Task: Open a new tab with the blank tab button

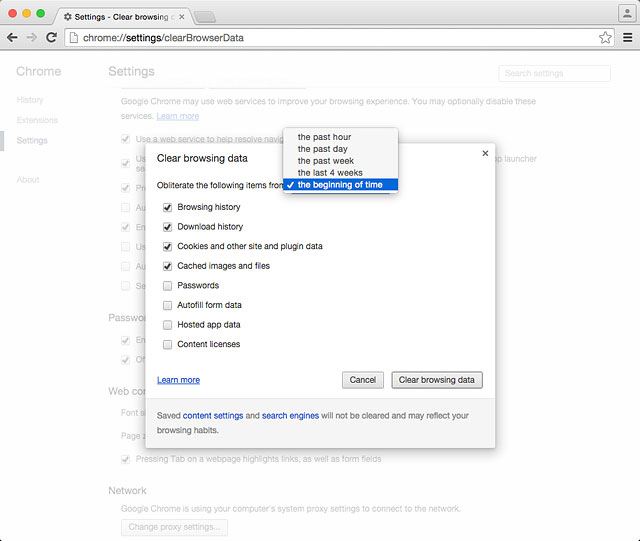Action: point(205,17)
